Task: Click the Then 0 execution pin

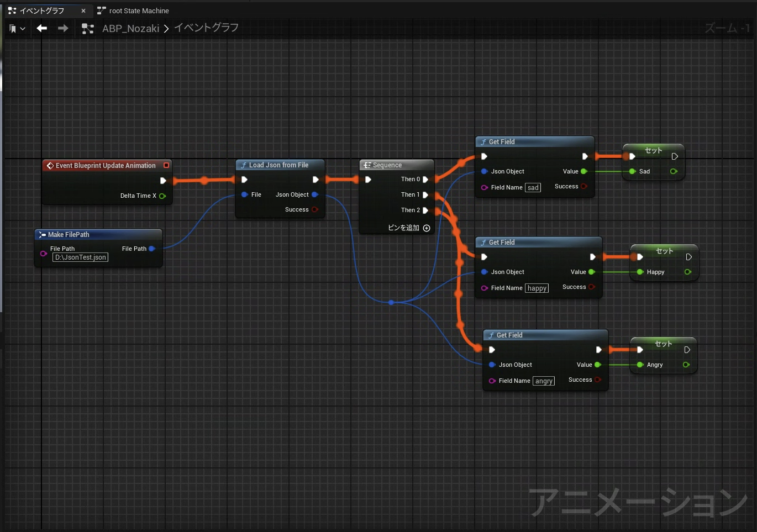Action: pos(425,180)
